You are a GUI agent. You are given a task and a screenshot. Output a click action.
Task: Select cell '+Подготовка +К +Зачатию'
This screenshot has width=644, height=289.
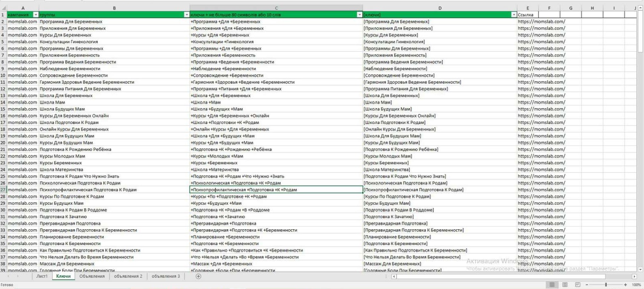coord(276,217)
